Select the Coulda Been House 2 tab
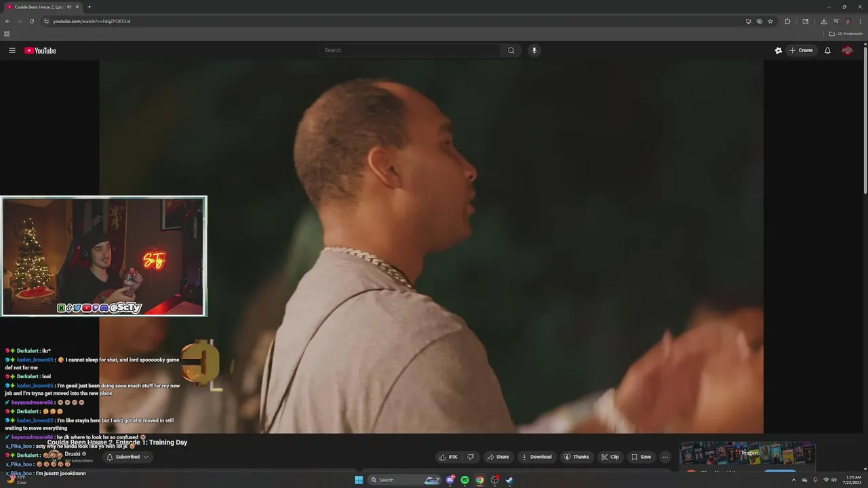 click(x=39, y=7)
